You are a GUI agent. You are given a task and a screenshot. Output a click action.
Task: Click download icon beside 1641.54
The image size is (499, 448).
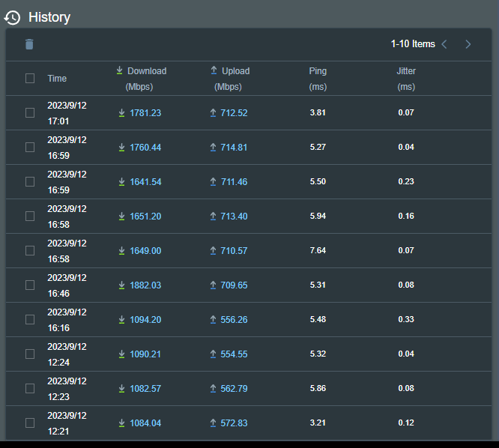tap(121, 182)
